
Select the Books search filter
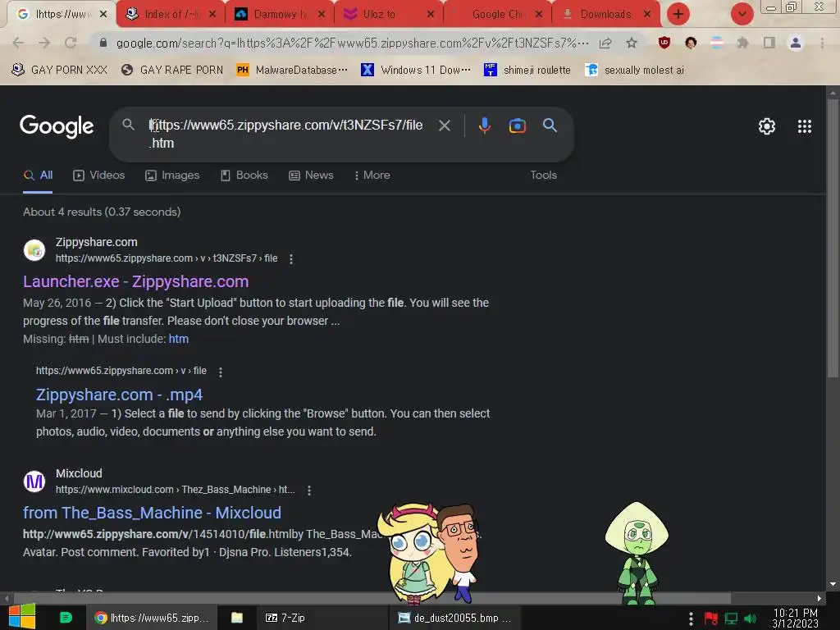(x=244, y=176)
